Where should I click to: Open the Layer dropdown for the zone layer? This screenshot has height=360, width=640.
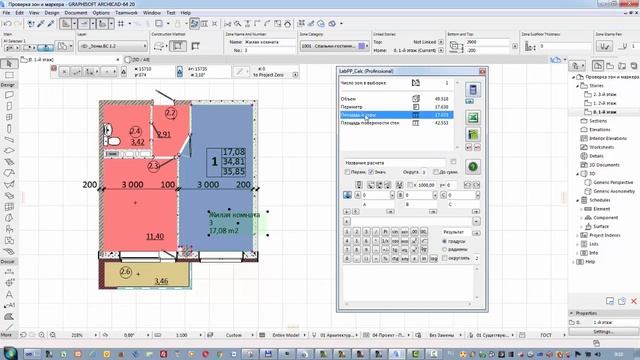point(113,46)
